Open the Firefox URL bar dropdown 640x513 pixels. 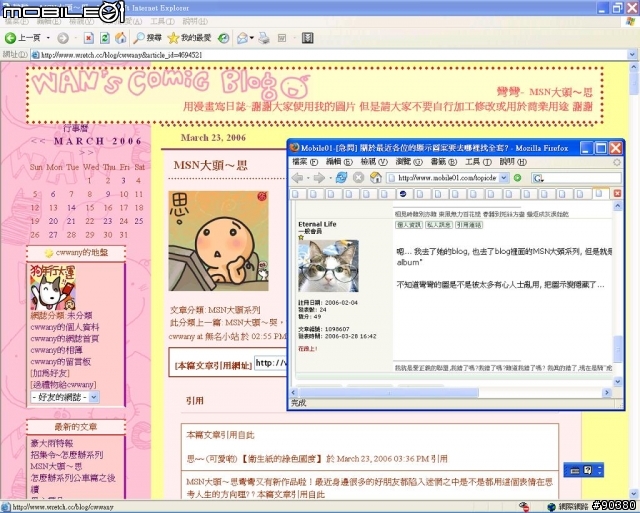click(x=504, y=178)
